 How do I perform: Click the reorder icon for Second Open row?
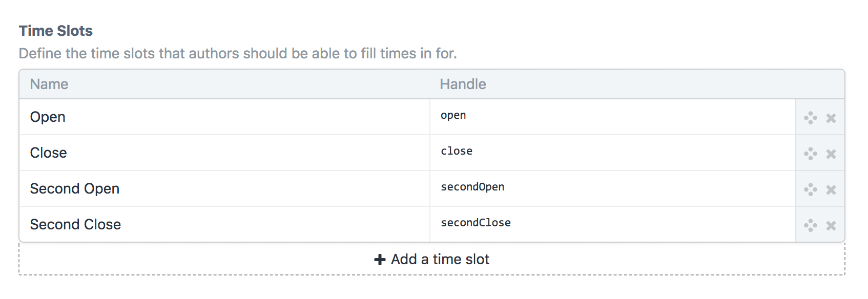[811, 189]
